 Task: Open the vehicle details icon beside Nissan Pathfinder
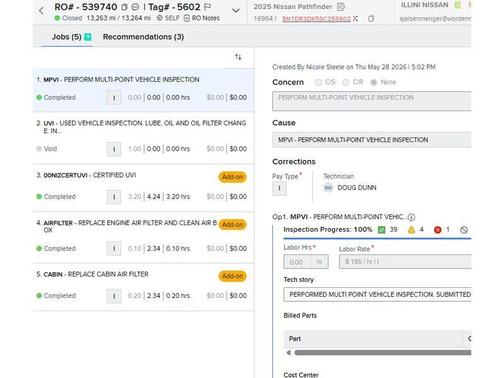(x=341, y=7)
